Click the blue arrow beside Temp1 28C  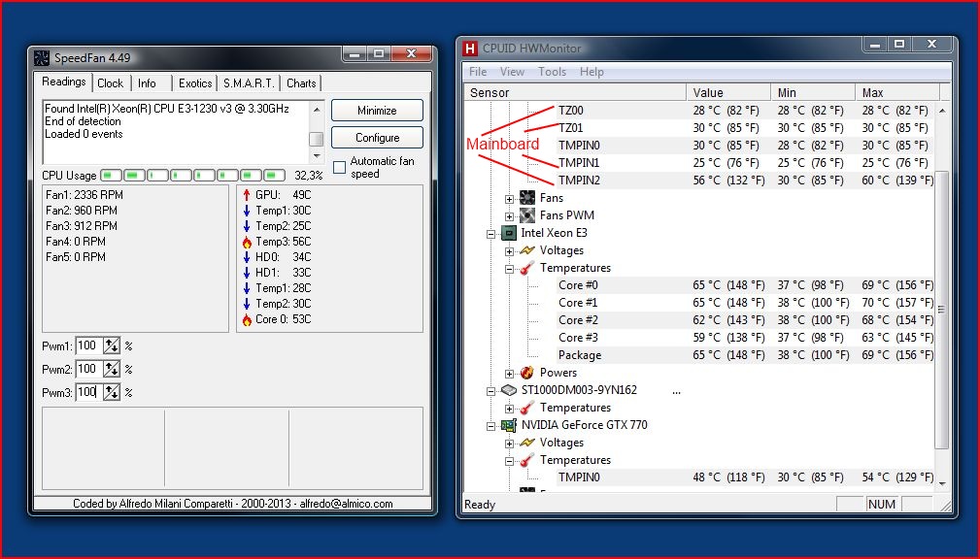coord(247,288)
